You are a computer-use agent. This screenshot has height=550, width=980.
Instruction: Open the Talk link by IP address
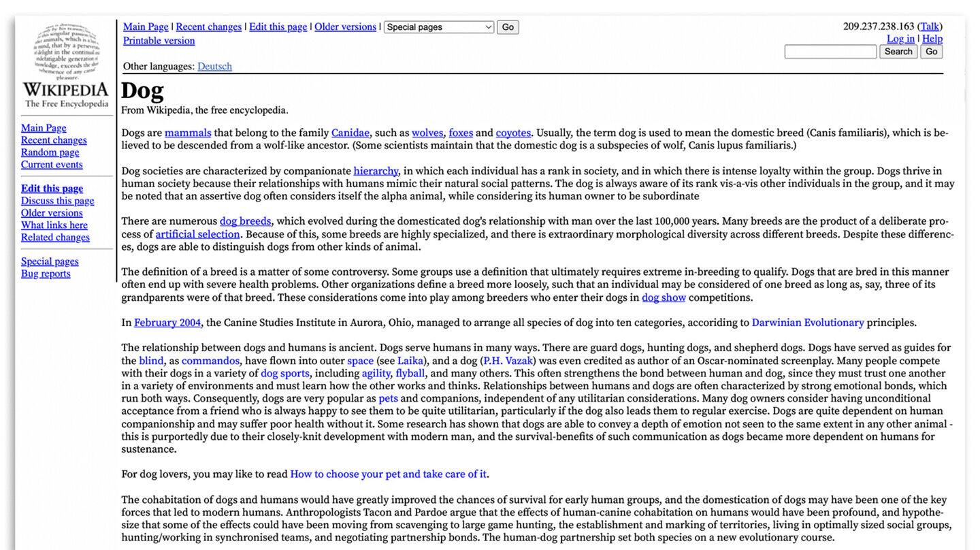930,27
